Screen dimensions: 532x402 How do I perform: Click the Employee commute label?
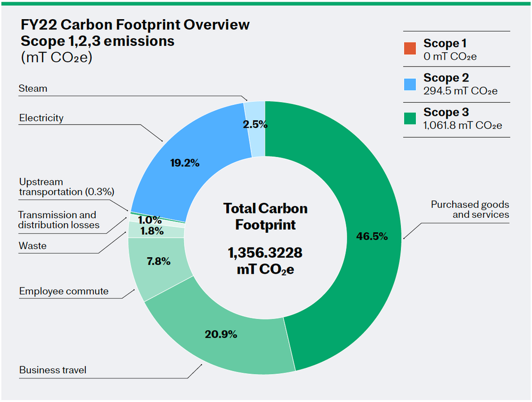[64, 291]
